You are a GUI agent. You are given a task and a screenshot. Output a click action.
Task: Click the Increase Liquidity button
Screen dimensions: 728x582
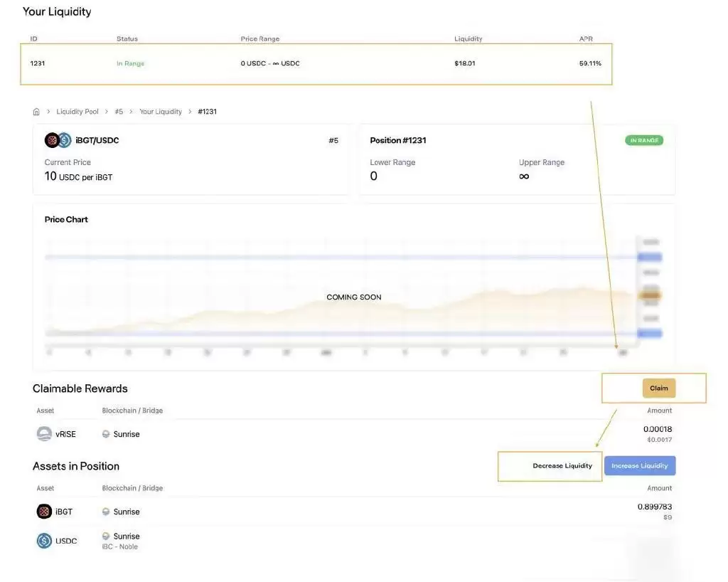tap(640, 466)
